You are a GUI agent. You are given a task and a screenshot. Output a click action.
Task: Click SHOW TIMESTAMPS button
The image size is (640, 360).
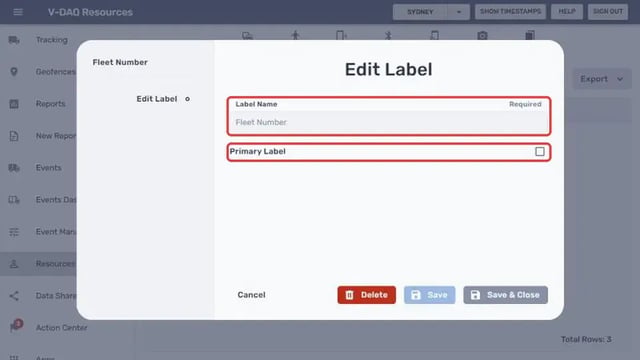[x=510, y=11]
